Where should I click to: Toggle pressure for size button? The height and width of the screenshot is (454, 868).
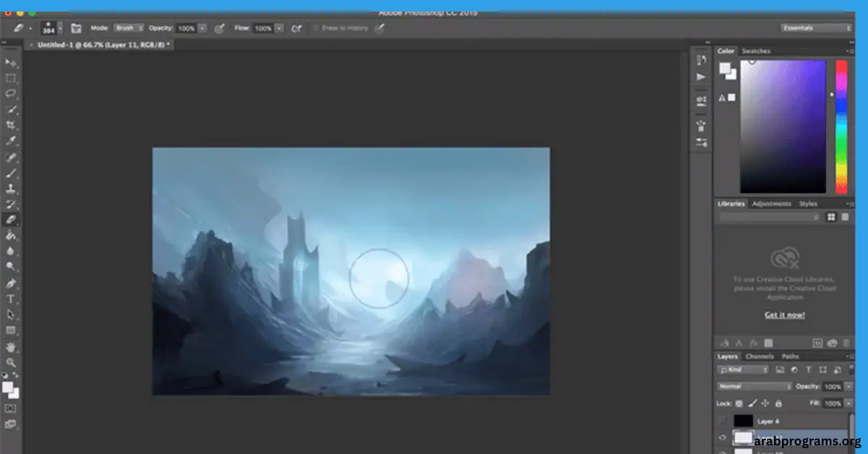tap(379, 28)
